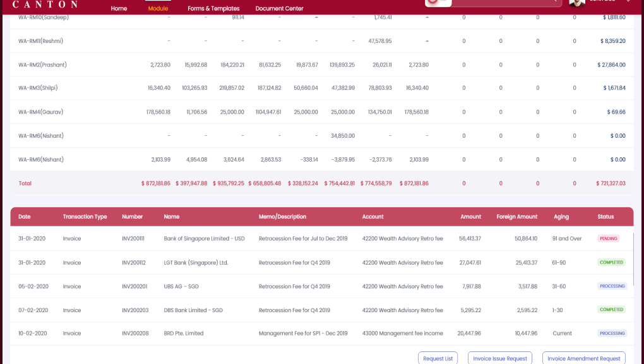This screenshot has height=364, width=644.
Task: Click COMPLETED badge for INV200203
Action: [x=612, y=310]
